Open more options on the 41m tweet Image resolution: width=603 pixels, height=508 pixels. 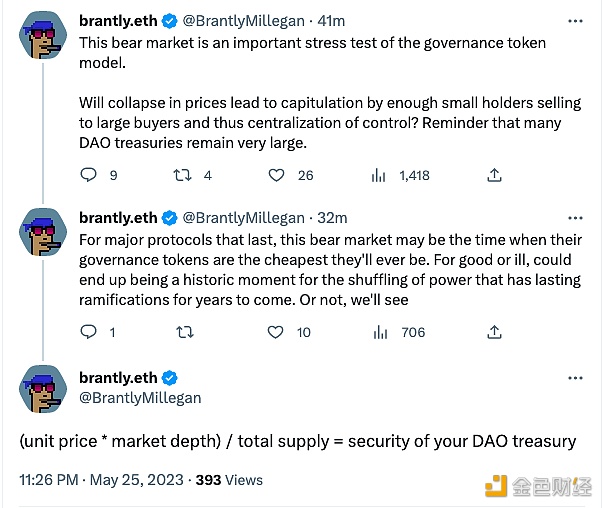tap(575, 20)
